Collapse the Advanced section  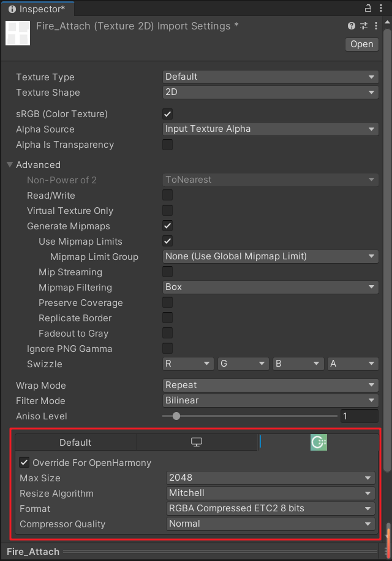click(10, 165)
